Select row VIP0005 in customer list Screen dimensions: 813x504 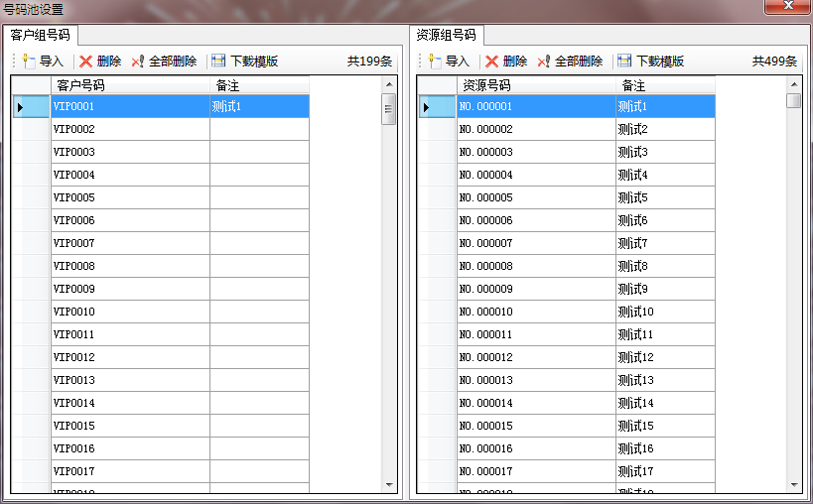click(x=130, y=197)
